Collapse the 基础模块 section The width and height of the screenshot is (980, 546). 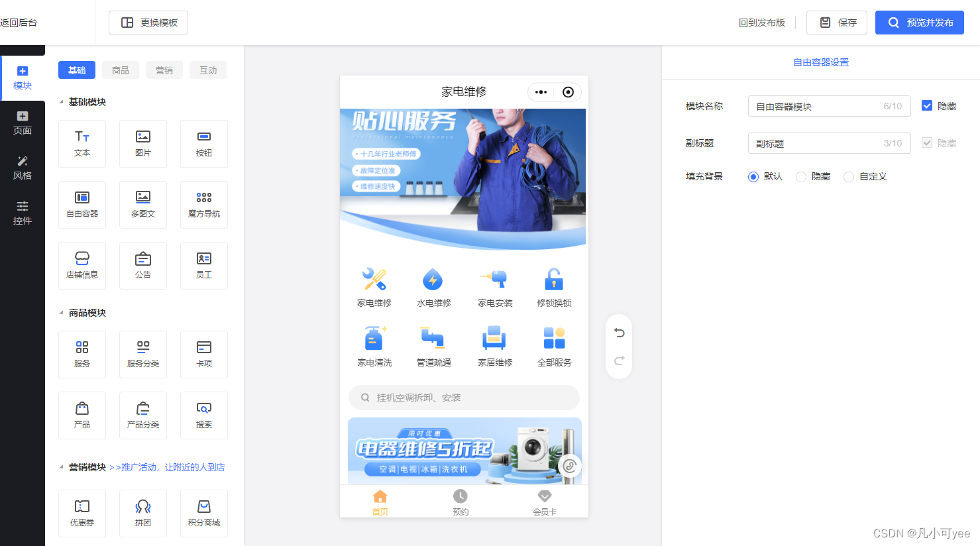[x=62, y=102]
